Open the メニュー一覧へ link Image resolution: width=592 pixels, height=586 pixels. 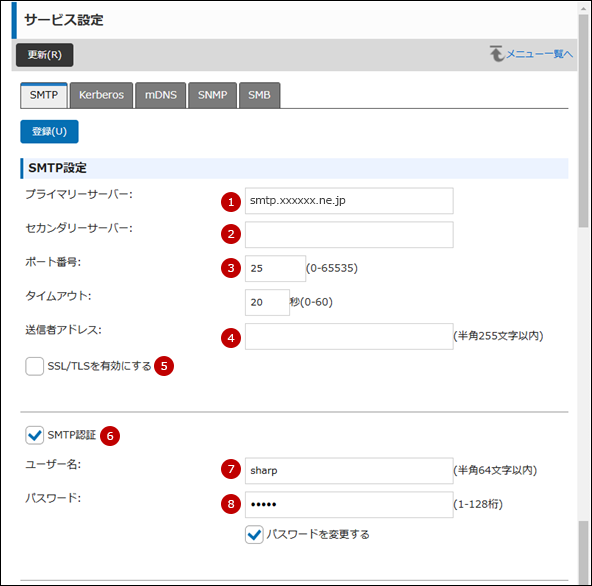pyautogui.click(x=540, y=54)
